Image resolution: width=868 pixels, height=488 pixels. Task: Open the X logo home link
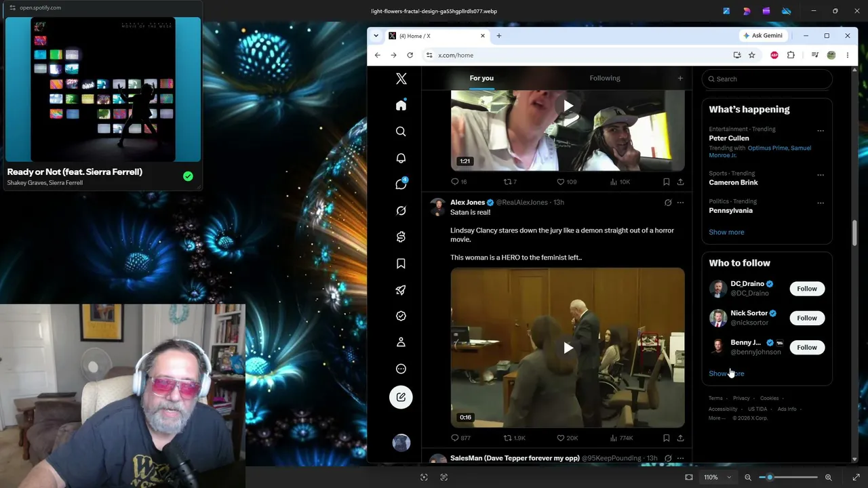point(401,79)
